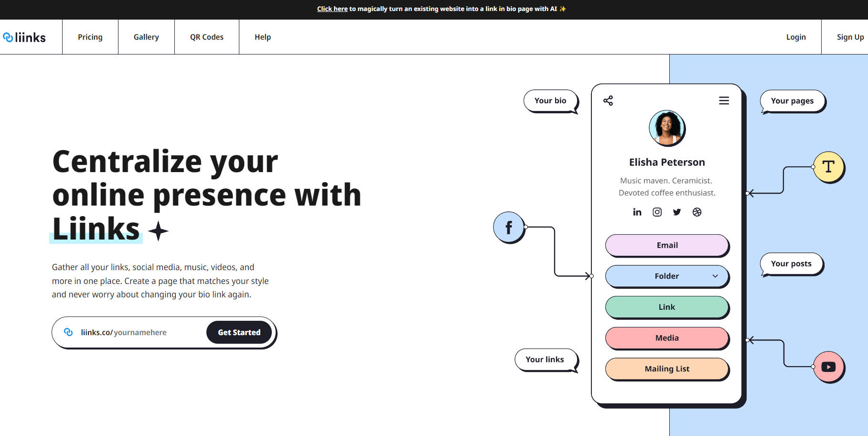The height and width of the screenshot is (436, 868).
Task: Click the Facebook circle icon
Action: (x=509, y=227)
